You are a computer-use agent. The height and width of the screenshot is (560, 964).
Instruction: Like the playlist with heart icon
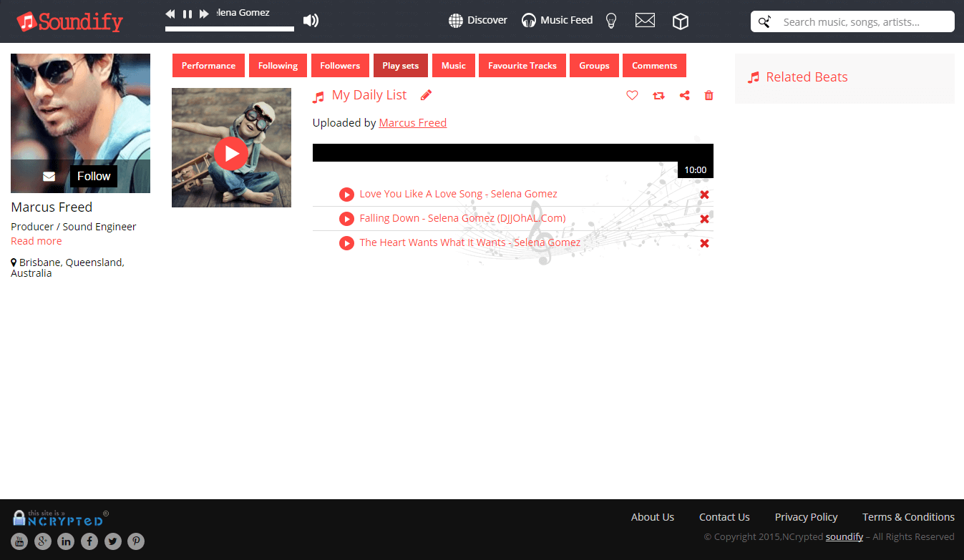tap(632, 95)
